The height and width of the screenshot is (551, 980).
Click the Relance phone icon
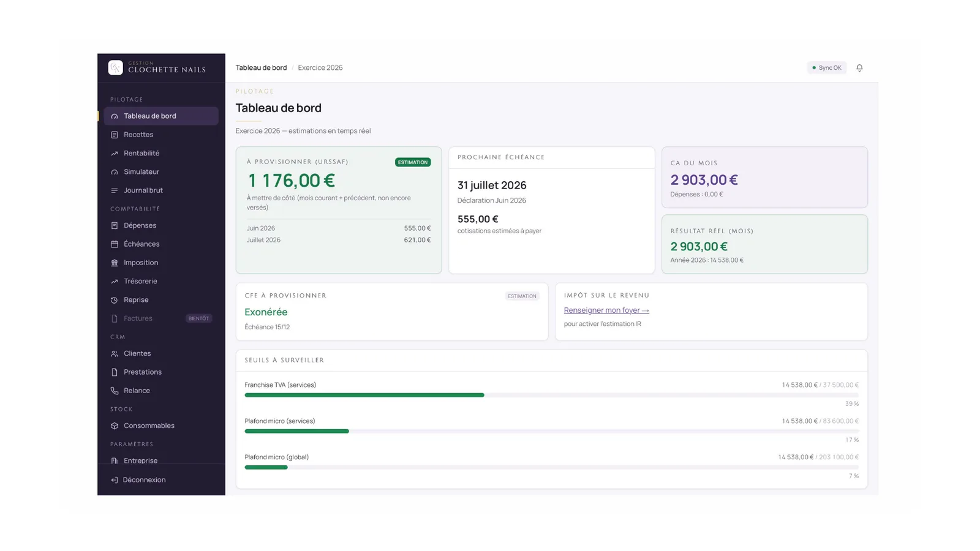coord(115,391)
